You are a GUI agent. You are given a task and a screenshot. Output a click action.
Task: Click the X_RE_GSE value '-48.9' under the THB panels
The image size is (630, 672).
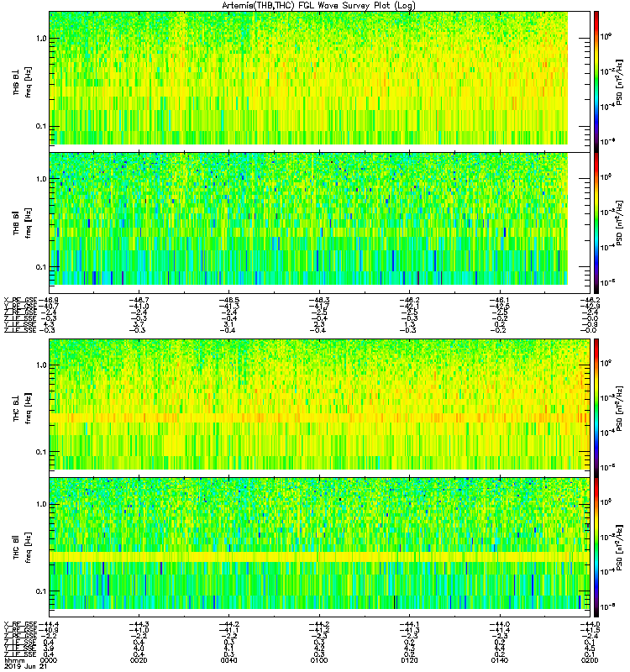coord(48,300)
